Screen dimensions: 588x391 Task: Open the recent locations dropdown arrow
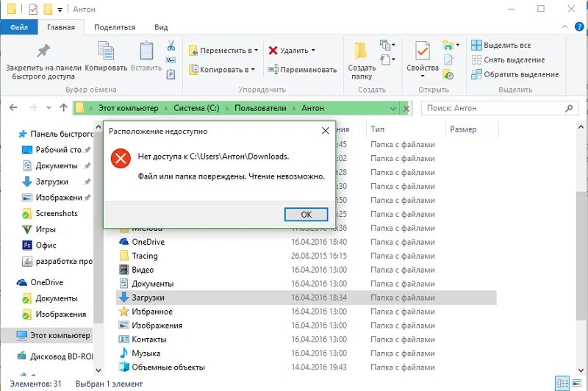tap(49, 108)
